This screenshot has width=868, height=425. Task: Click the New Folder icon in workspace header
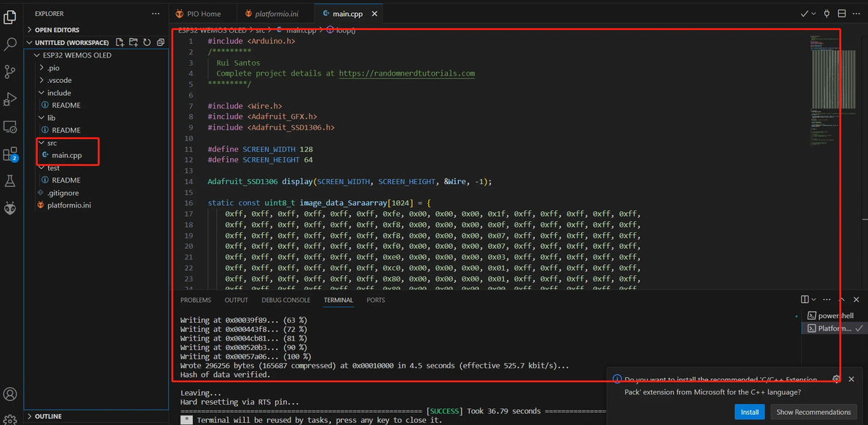[x=133, y=43]
